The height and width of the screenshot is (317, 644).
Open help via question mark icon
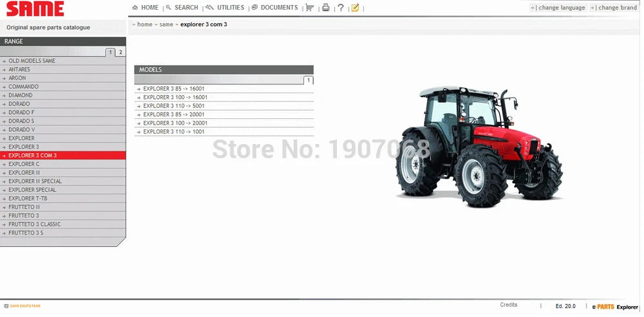point(341,7)
